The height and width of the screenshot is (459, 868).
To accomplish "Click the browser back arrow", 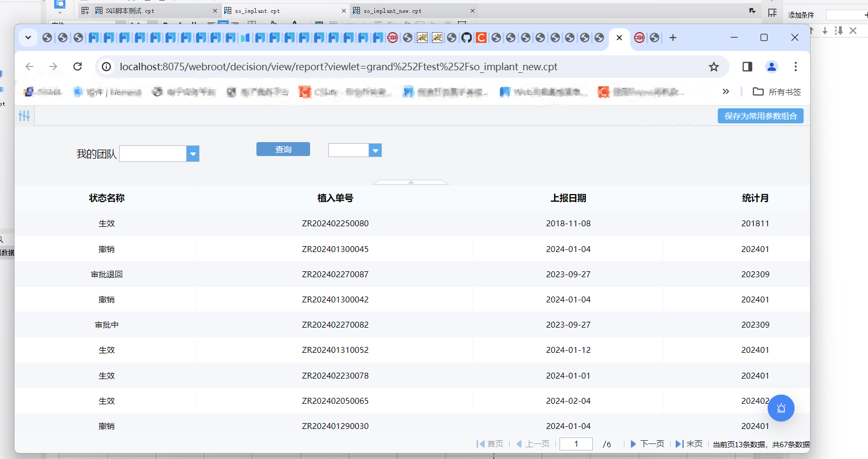I will point(30,66).
